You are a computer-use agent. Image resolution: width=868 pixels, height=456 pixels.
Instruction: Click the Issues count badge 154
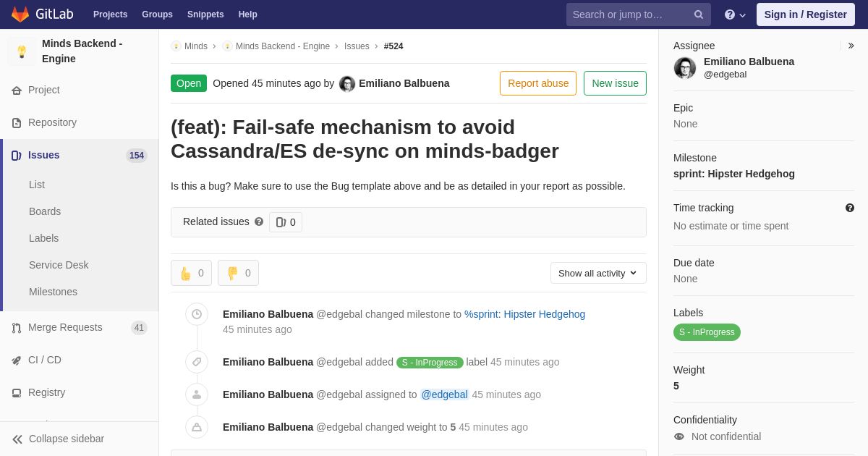click(137, 156)
